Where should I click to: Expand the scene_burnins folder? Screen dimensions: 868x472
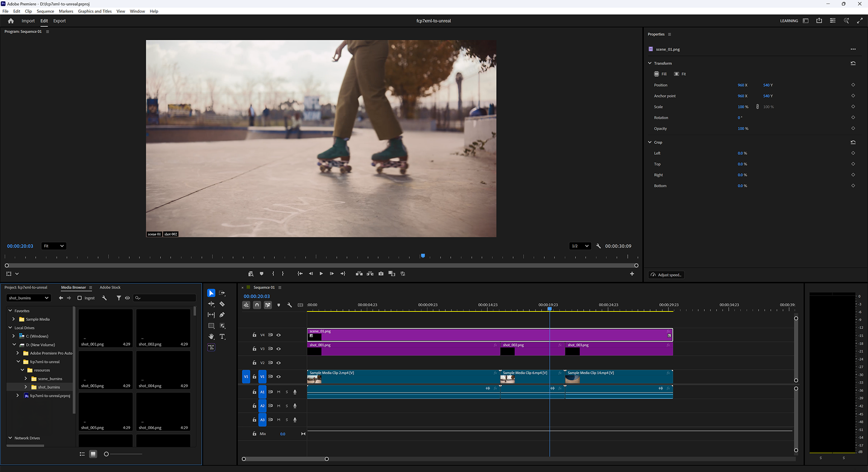tap(26, 379)
